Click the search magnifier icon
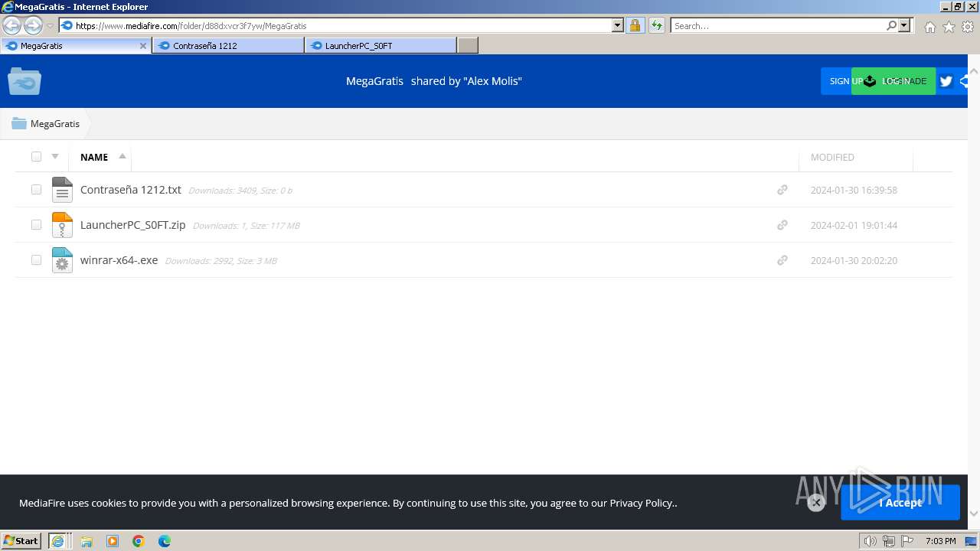Image resolution: width=980 pixels, height=551 pixels. (891, 25)
